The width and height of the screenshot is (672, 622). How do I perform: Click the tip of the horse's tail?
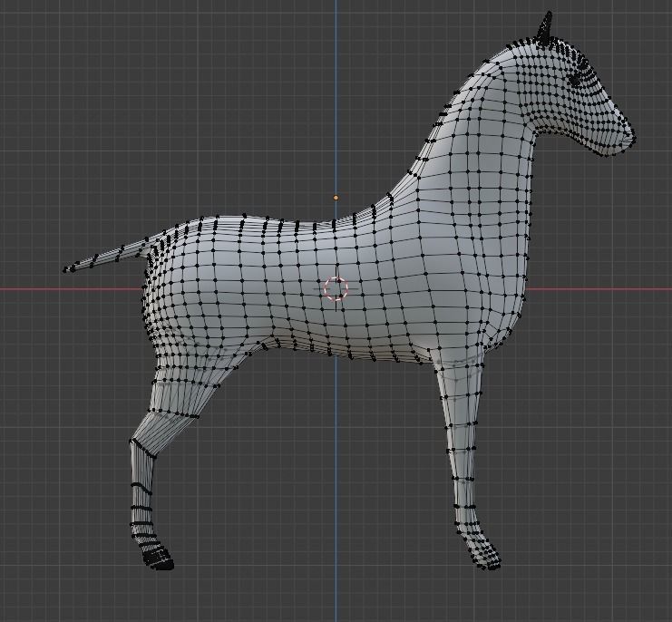[x=65, y=270]
